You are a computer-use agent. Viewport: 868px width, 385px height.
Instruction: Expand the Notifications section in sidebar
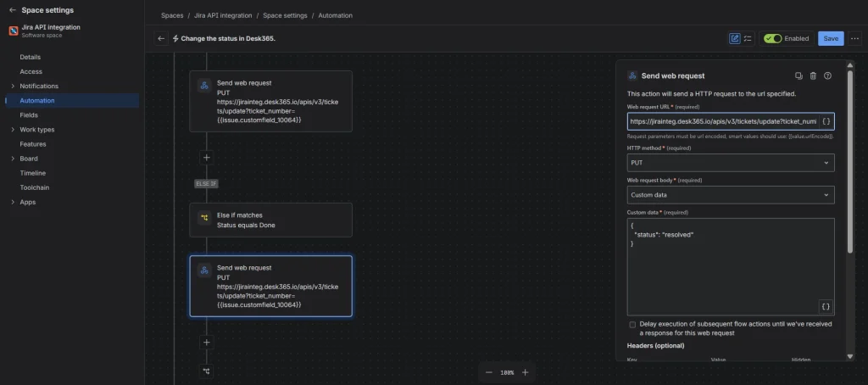click(14, 86)
